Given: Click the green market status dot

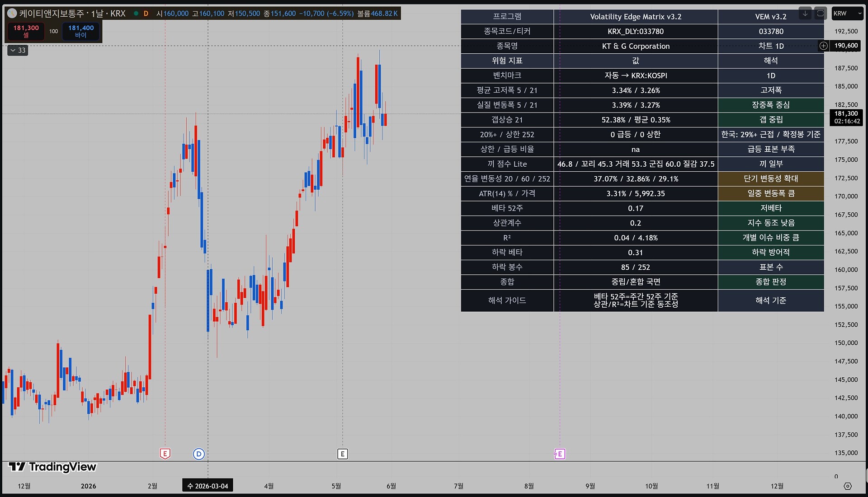Looking at the screenshot, I should [x=136, y=14].
